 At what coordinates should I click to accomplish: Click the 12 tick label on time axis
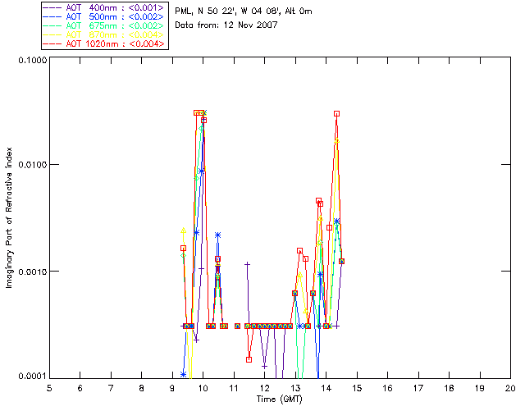tap(265, 387)
